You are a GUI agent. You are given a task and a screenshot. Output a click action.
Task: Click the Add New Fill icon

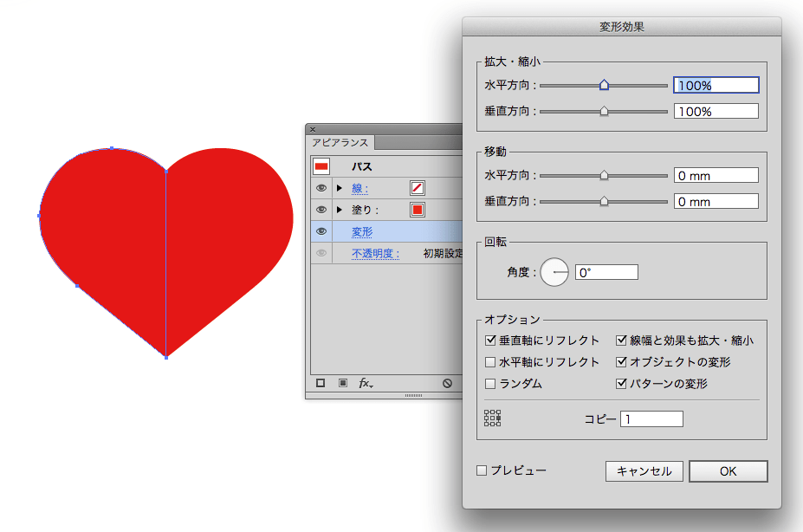click(x=342, y=381)
